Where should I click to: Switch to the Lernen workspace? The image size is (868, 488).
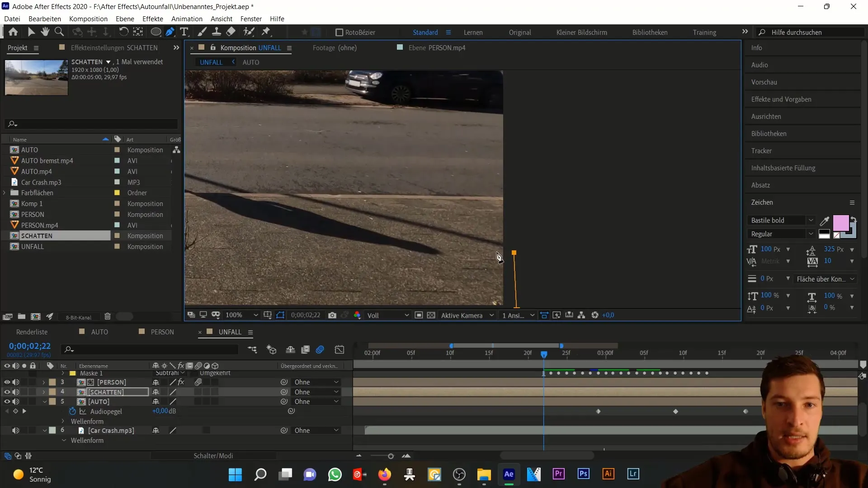(x=473, y=33)
